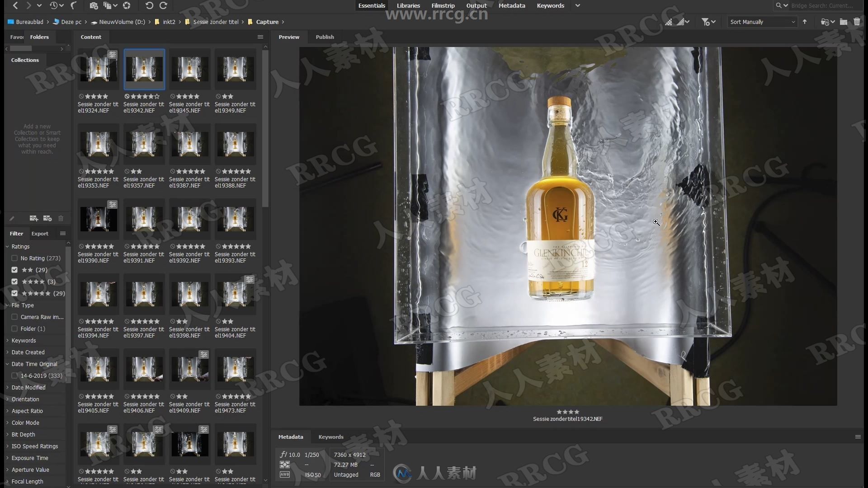Go forward with the right arrow button
This screenshot has height=488, width=868.
[x=28, y=5]
